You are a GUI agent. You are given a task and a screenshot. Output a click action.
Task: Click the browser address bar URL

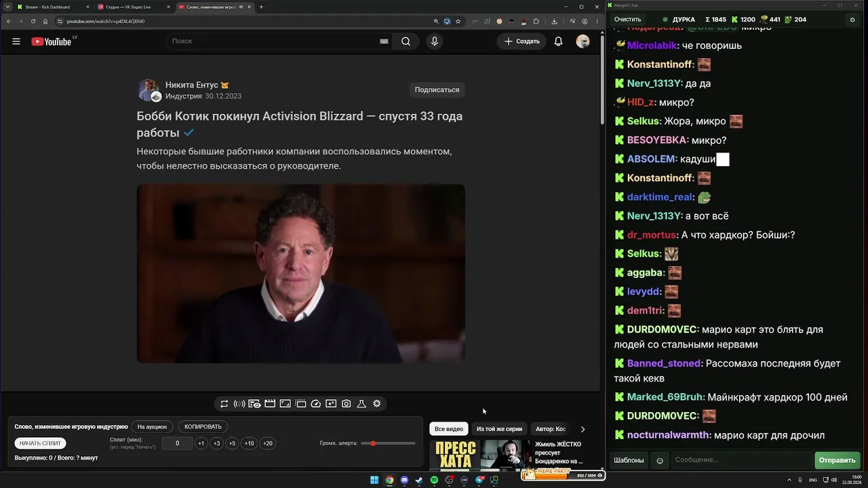pyautogui.click(x=105, y=21)
